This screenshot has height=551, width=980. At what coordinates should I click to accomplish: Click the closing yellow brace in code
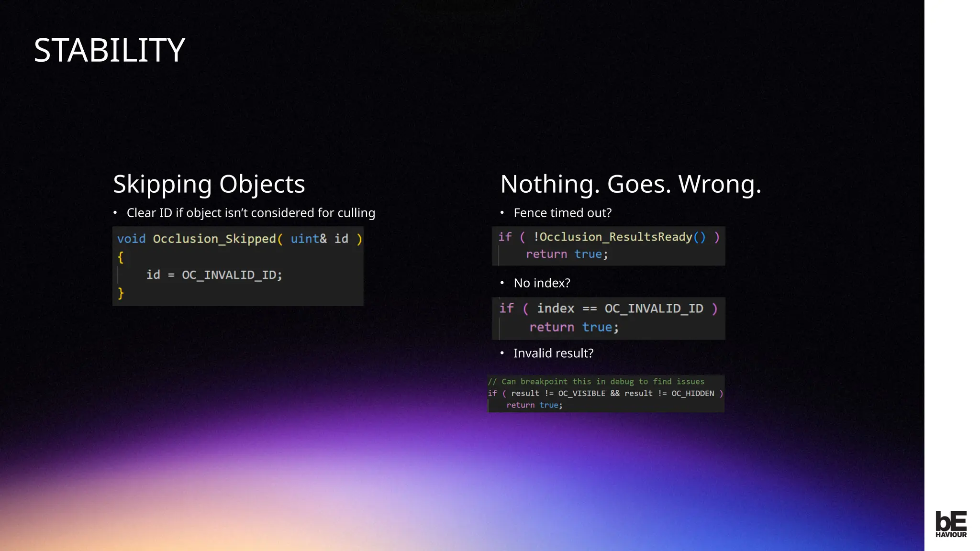pyautogui.click(x=121, y=293)
